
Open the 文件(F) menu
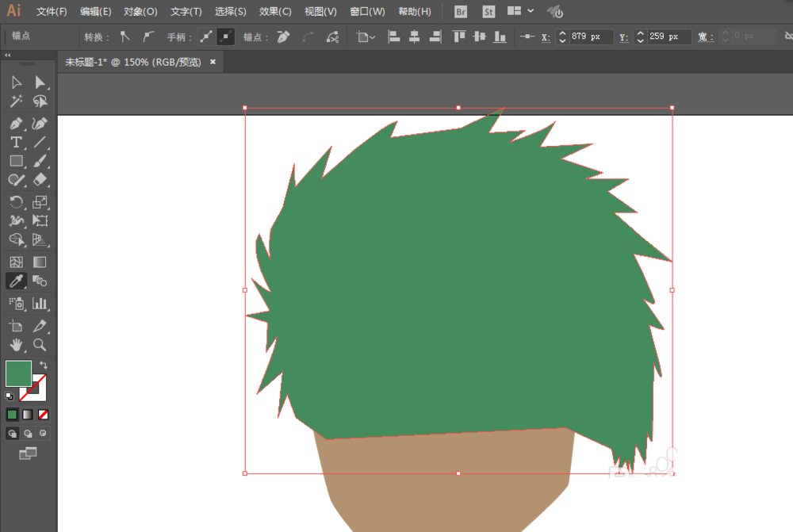[52, 12]
